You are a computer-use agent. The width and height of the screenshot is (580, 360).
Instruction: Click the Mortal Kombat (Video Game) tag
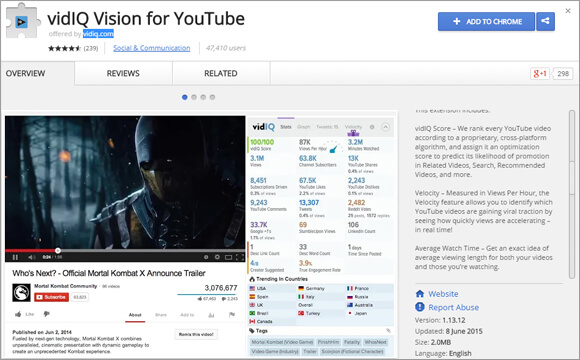click(x=283, y=342)
